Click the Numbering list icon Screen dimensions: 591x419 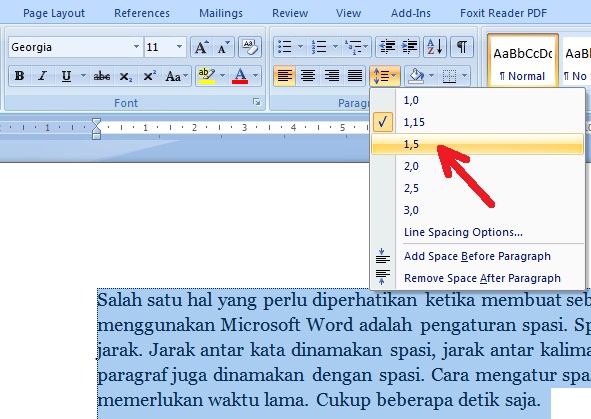(319, 47)
